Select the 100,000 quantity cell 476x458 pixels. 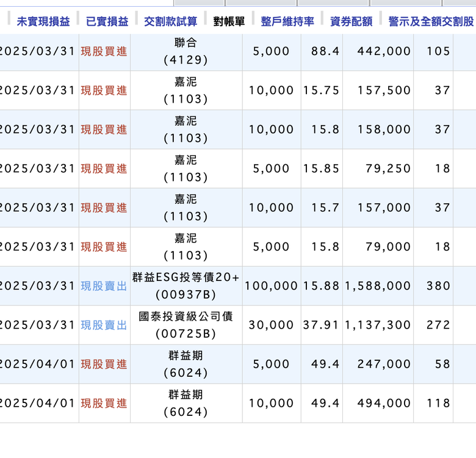(x=271, y=286)
